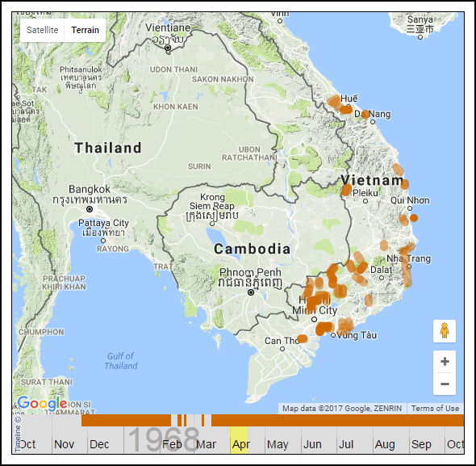This screenshot has width=476, height=466.
Task: Click the Bangkok city marker
Action: pos(90,209)
